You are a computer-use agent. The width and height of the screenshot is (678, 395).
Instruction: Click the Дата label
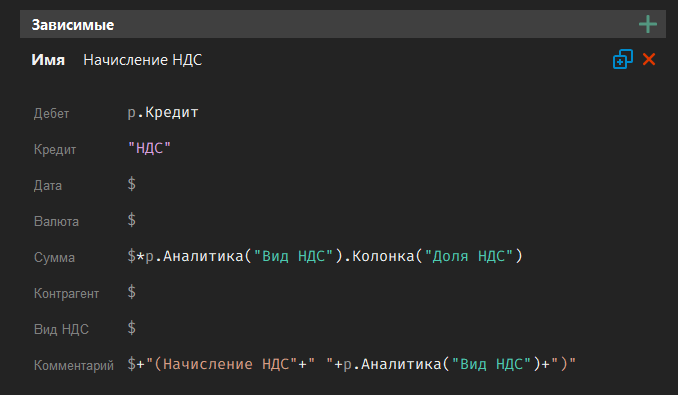pos(48,186)
